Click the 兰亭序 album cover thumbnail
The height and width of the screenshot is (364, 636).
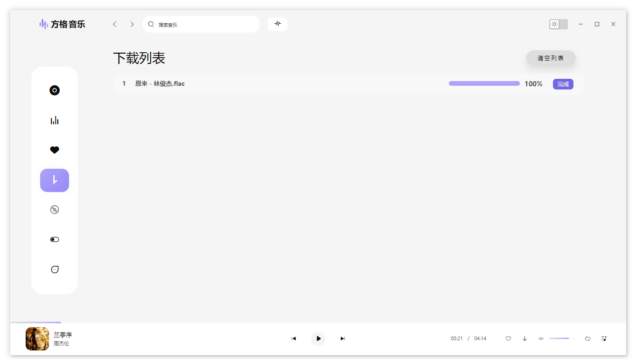(37, 339)
